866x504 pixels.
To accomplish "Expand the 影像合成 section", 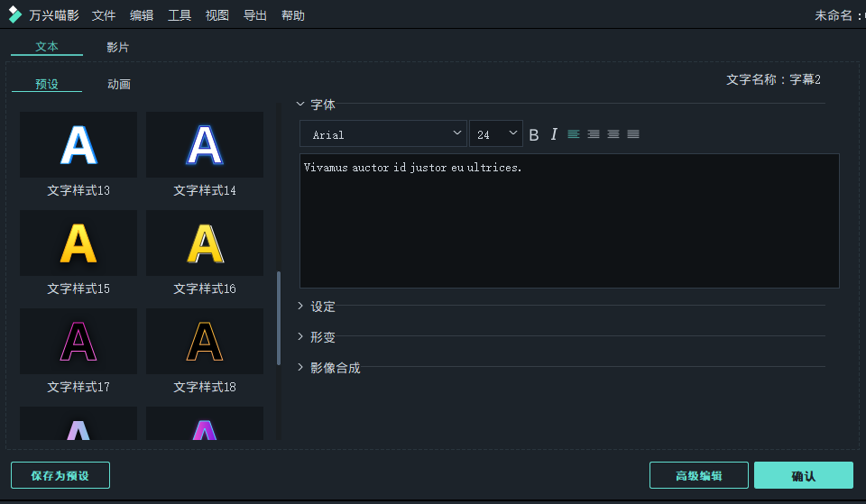I will point(334,368).
